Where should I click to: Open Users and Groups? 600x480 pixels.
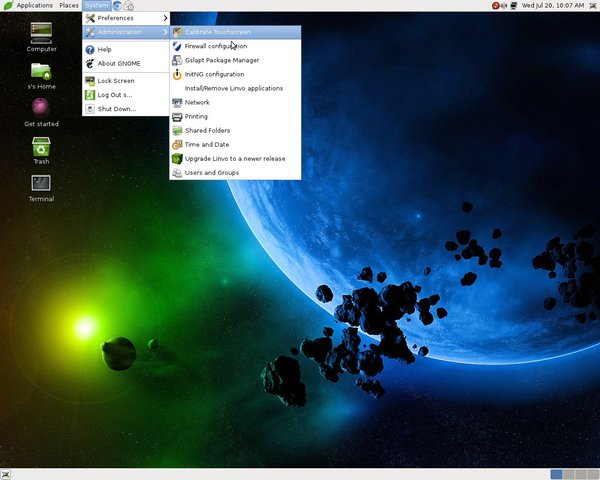click(235, 173)
